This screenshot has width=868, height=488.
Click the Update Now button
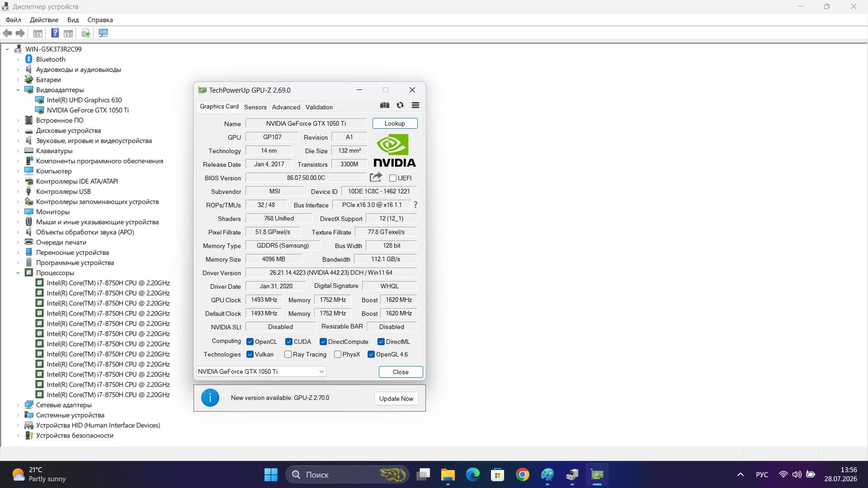pyautogui.click(x=396, y=399)
